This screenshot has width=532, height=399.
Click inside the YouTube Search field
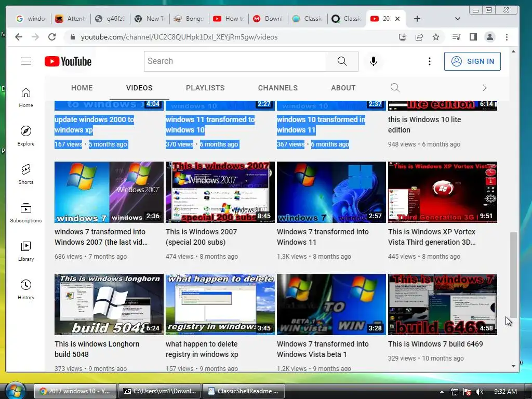click(x=235, y=61)
